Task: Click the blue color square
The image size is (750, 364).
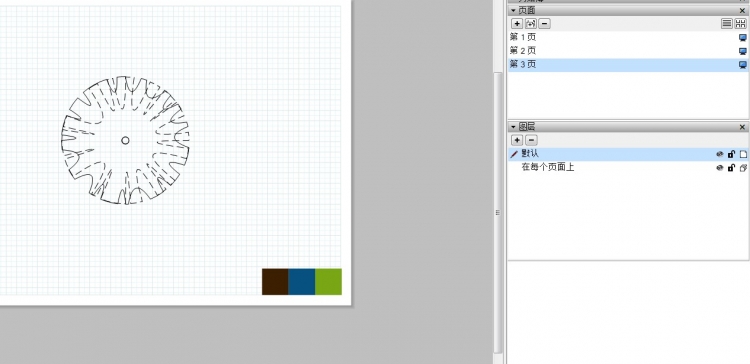Action: 302,282
